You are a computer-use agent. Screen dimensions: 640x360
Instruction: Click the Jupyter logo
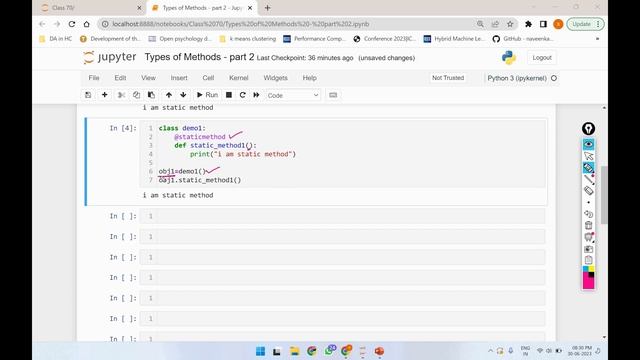pos(109,57)
